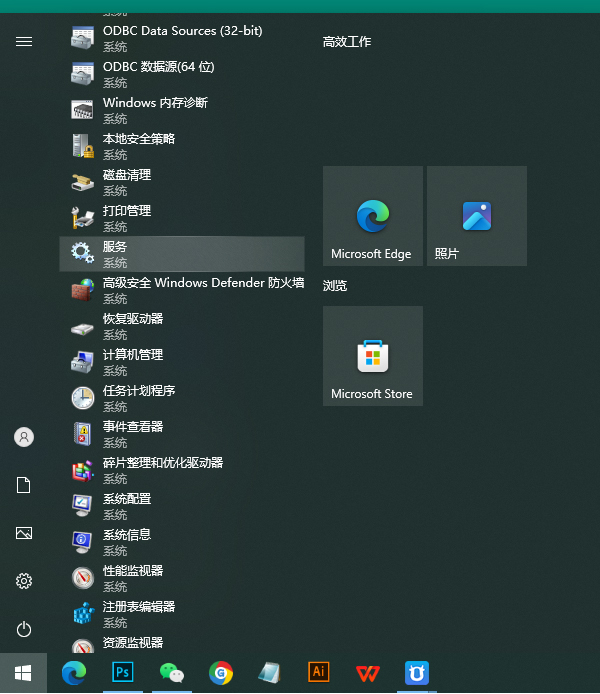Click the power button in Start sidebar
This screenshot has width=600, height=694.
pos(24,629)
